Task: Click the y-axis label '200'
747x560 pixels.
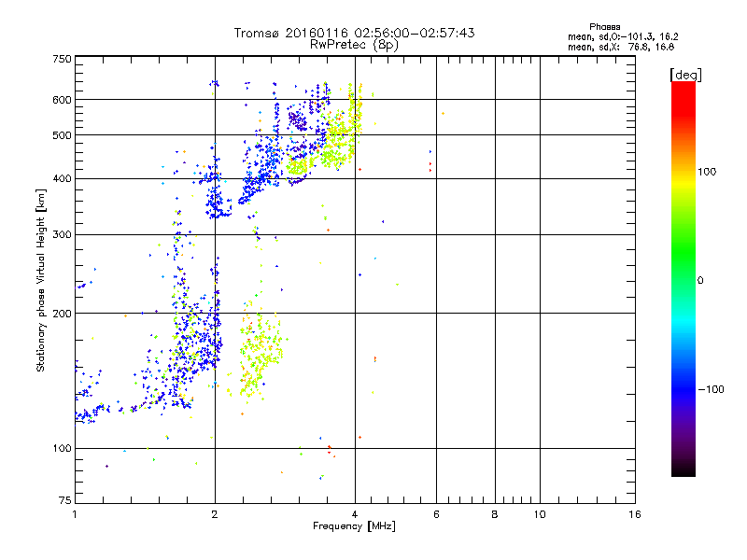Action: (62, 314)
